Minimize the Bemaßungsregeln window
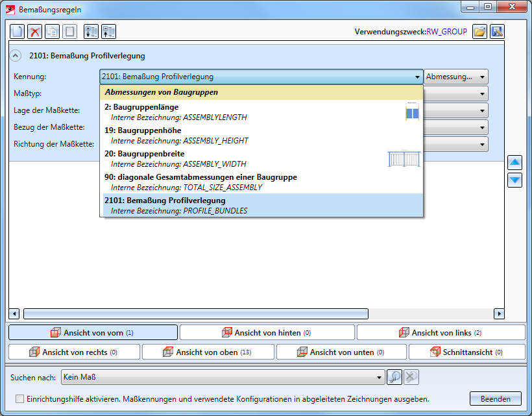Image resolution: width=532 pixels, height=416 pixels. point(470,6)
